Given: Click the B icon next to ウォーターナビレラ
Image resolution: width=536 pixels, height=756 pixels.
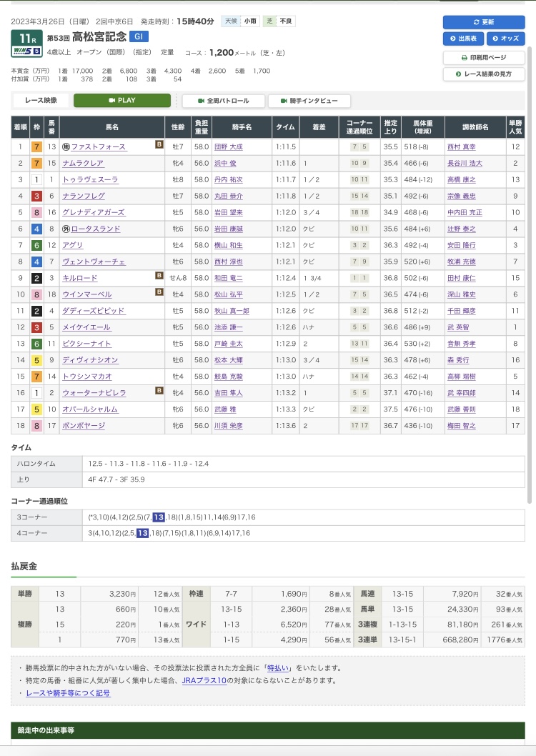Looking at the screenshot, I should (159, 391).
